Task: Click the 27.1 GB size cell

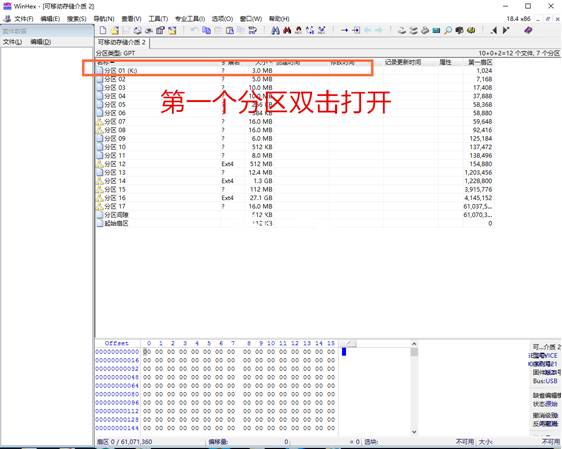Action: point(261,198)
